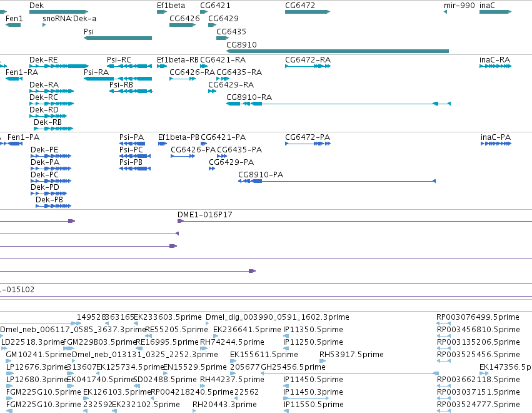The height and width of the screenshot is (414, 532).
Task: Open the CG6435-PA protein label
Action: point(239,150)
